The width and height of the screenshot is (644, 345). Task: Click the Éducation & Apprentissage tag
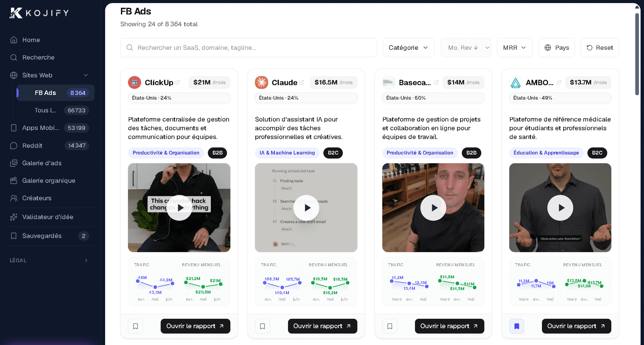(x=546, y=153)
